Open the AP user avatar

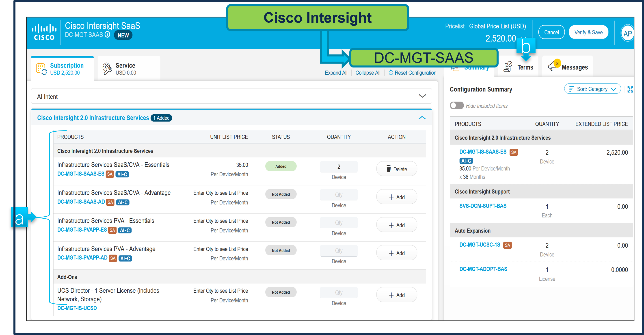(627, 33)
